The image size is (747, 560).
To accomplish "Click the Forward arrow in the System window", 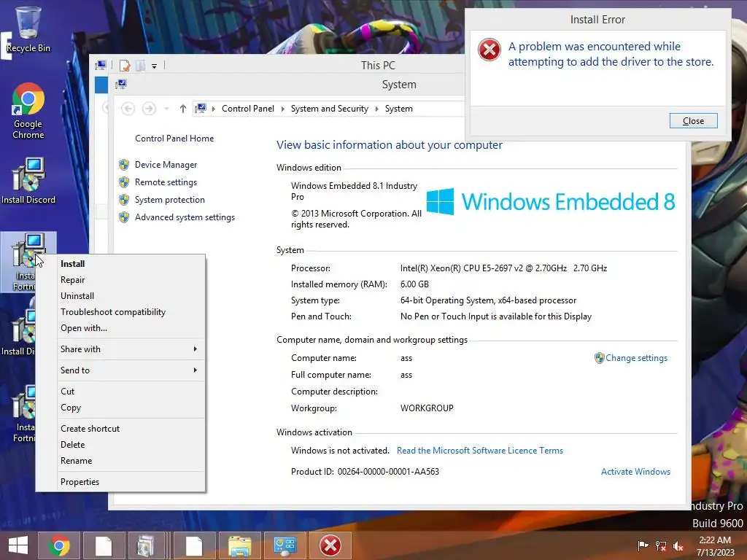I will tap(149, 109).
